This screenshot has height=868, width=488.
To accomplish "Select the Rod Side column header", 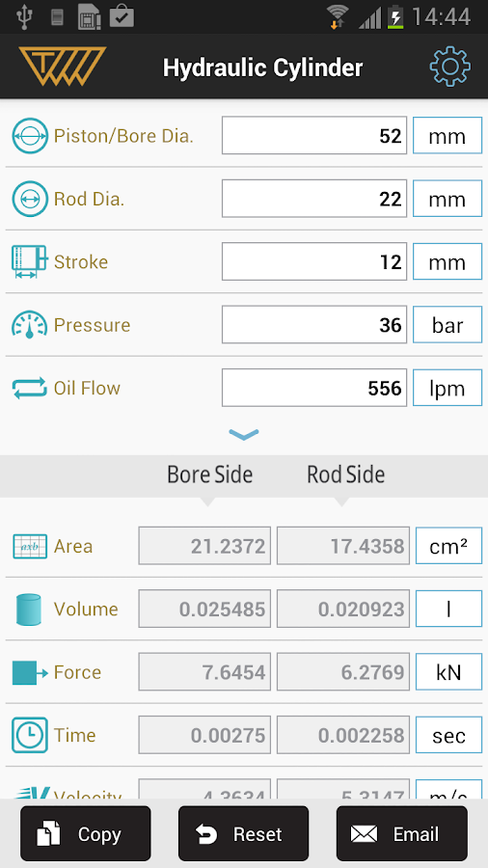I will pos(346,475).
